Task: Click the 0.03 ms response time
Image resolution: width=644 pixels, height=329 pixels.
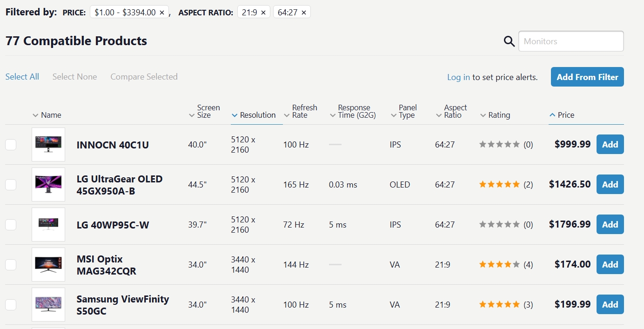Action: pos(343,185)
